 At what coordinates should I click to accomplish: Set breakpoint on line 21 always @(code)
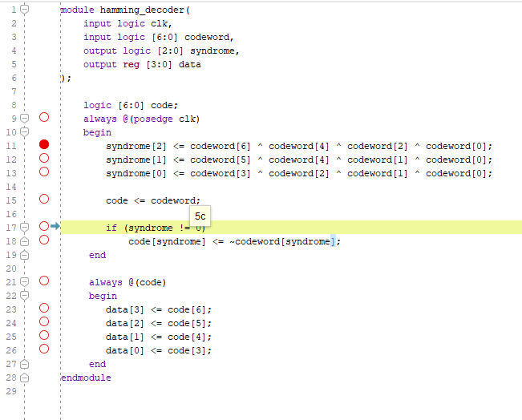(44, 281)
